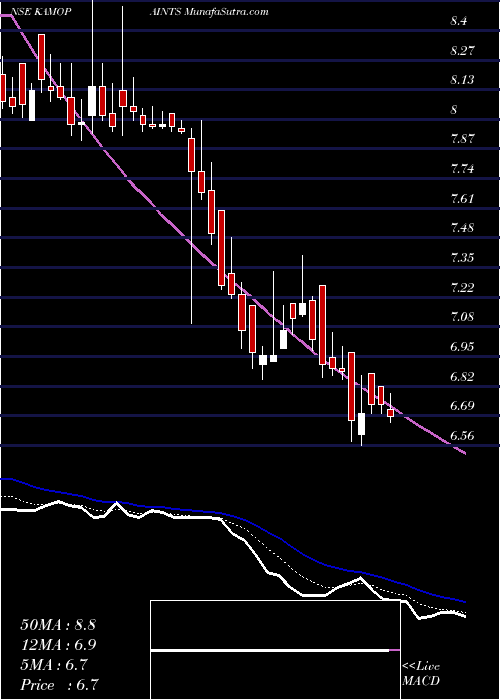Click the <<Live MACD label
Screen dimensions: 500x700
(421, 674)
